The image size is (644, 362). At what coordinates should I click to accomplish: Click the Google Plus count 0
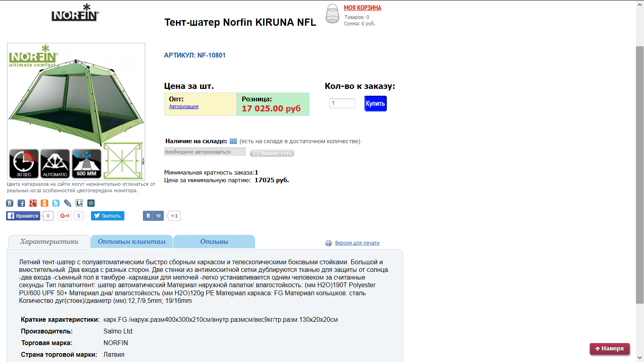(78, 216)
